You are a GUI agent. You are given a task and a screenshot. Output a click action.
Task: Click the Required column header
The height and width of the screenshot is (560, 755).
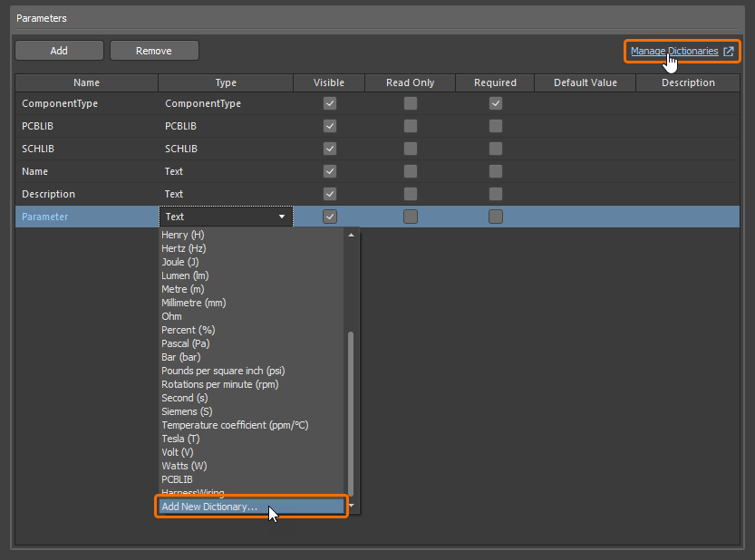495,82
